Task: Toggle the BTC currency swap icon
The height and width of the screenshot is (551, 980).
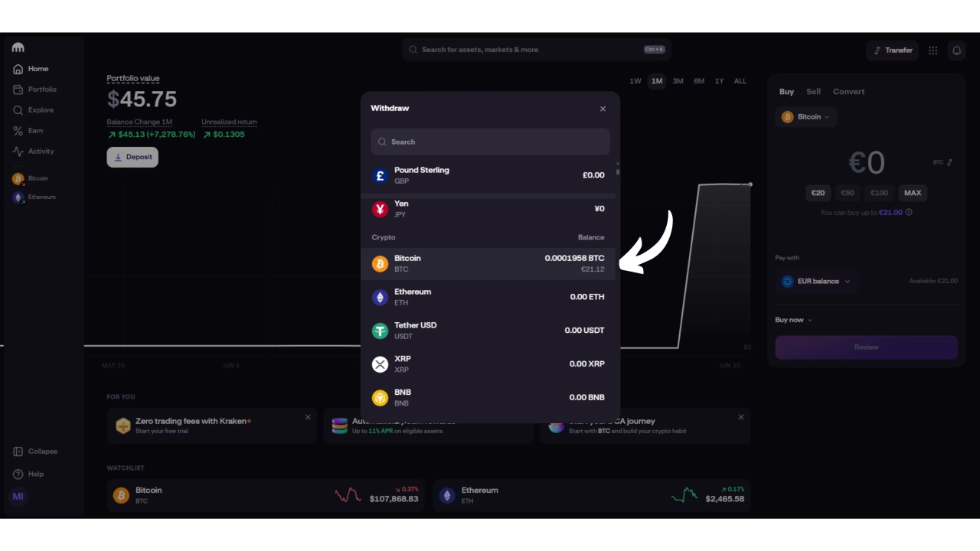Action: click(949, 162)
